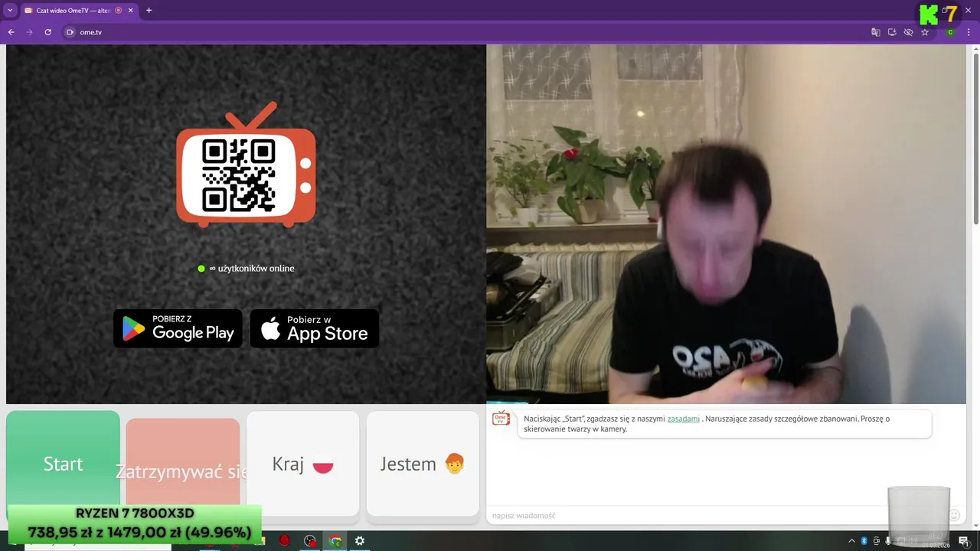Click the App Store download badge
The width and height of the screenshot is (980, 551).
click(x=315, y=328)
